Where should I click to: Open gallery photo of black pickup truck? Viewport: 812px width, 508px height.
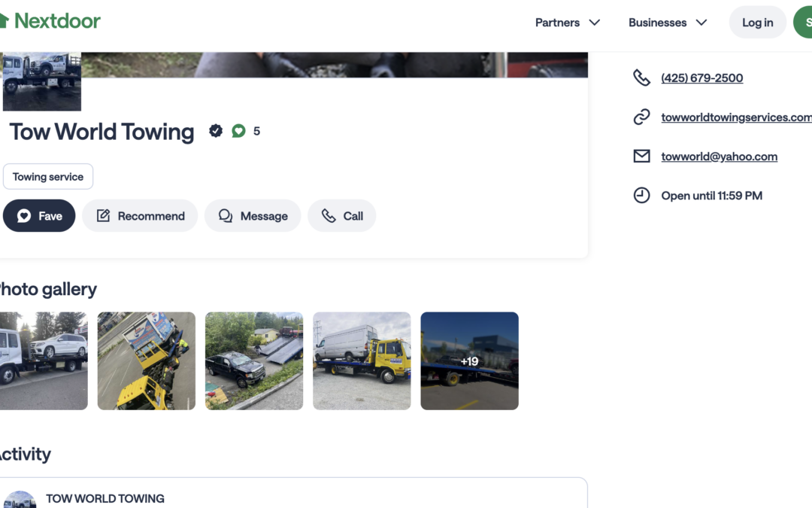[254, 360]
